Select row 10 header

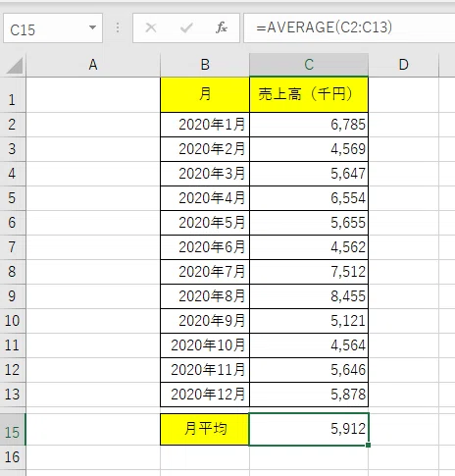13,321
